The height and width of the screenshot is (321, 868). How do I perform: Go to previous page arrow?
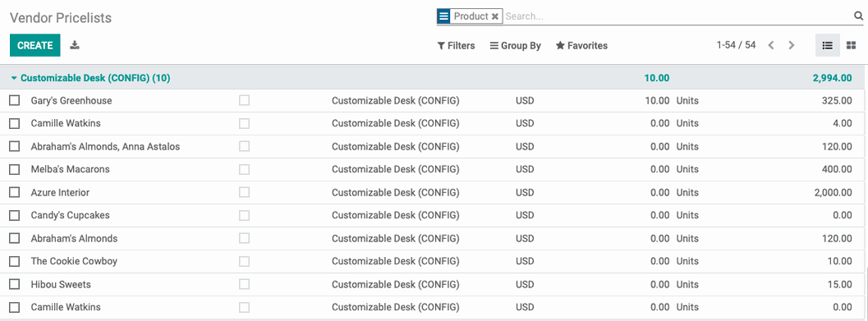pos(770,45)
